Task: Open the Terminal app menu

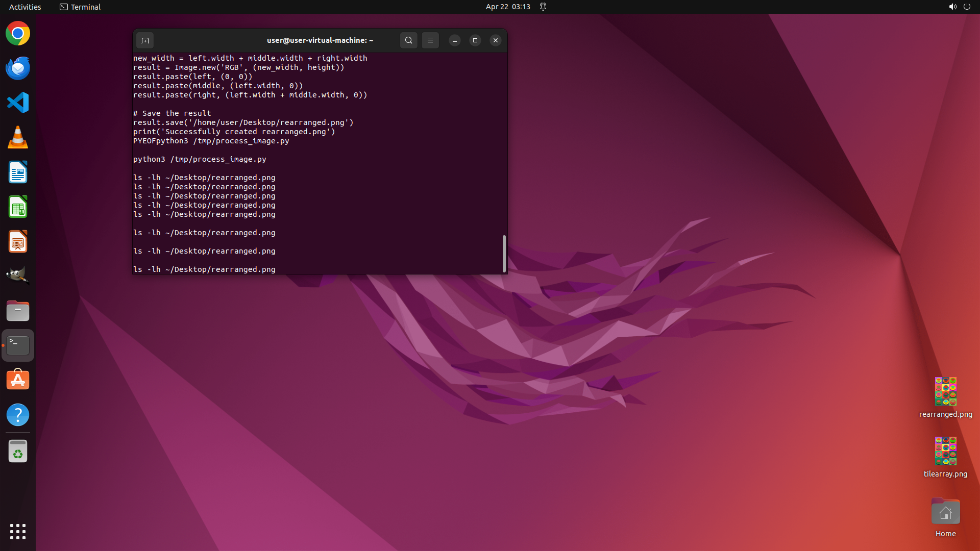Action: click(80, 7)
